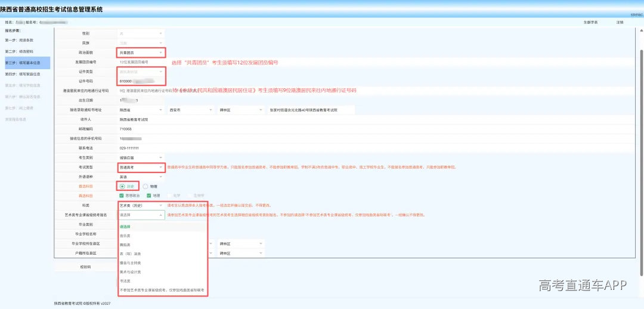The image size is (644, 309).
Task: Open the 碑林区 dropdown in the 毕业学校所在县区 row
Action: (241, 243)
